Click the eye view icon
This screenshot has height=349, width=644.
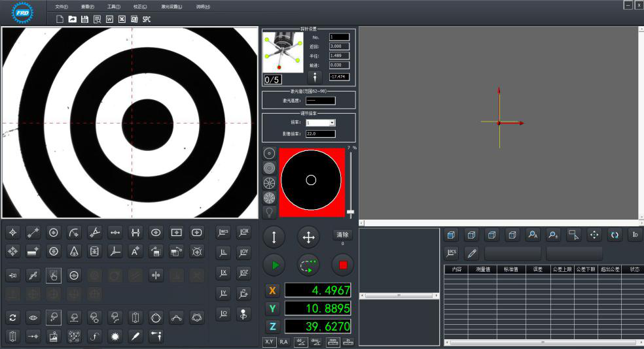33,318
